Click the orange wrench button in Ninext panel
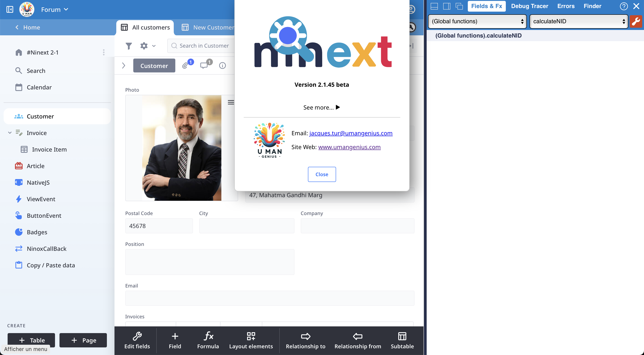The height and width of the screenshot is (355, 644). tap(636, 21)
